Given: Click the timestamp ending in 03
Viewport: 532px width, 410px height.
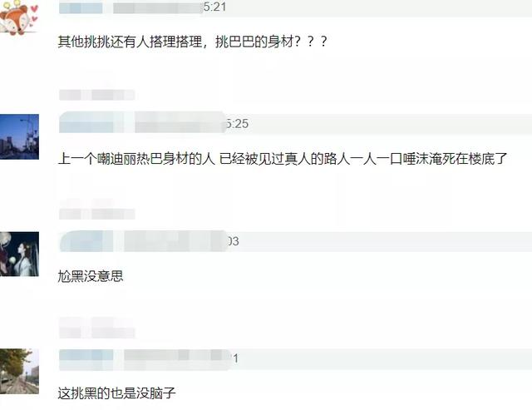Looking at the screenshot, I should point(234,241).
